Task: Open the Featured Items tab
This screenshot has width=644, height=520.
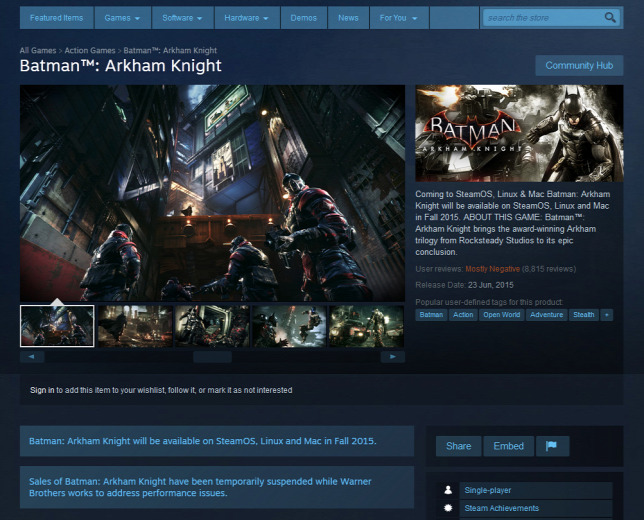Action: tap(56, 18)
